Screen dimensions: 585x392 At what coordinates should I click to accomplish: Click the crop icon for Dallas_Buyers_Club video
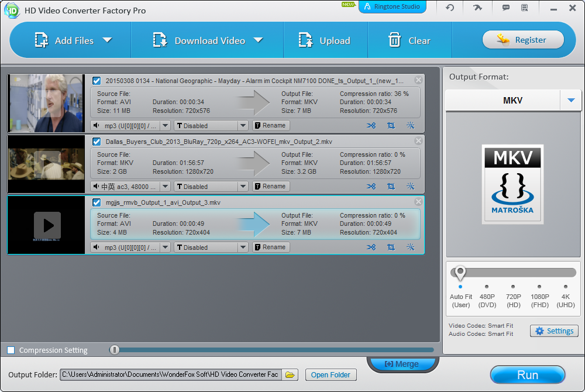tap(391, 187)
